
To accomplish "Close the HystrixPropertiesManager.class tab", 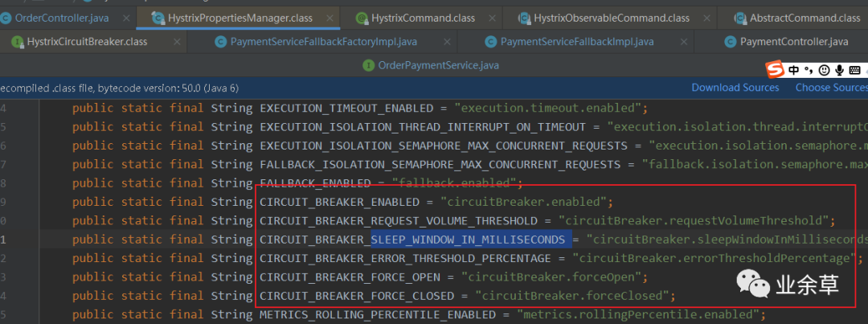I will coord(330,18).
